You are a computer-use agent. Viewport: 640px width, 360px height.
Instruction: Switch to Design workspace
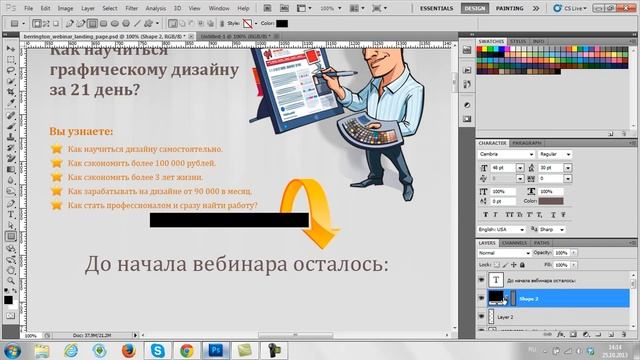[x=475, y=8]
